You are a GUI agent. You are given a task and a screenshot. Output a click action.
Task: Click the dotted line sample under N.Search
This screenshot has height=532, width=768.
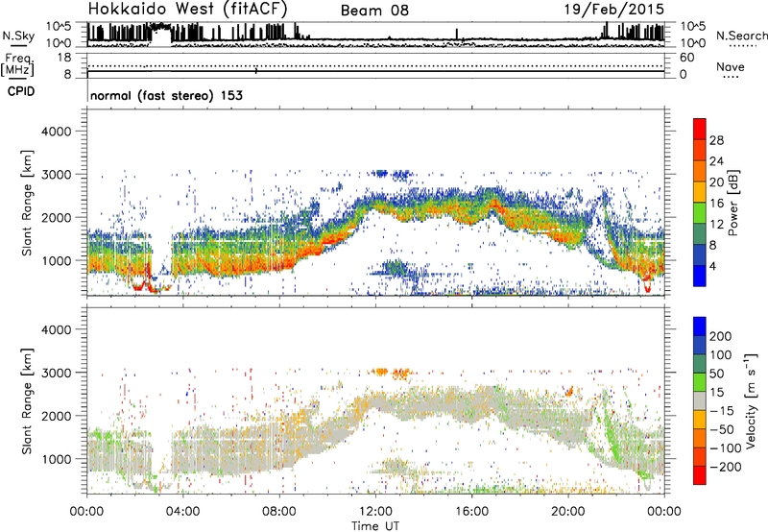743,45
